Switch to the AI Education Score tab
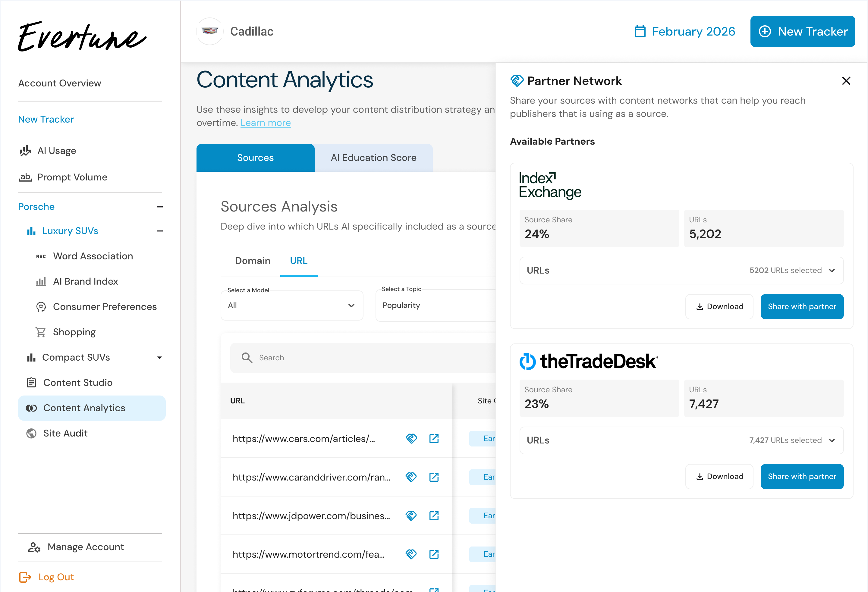The height and width of the screenshot is (592, 868). (373, 158)
